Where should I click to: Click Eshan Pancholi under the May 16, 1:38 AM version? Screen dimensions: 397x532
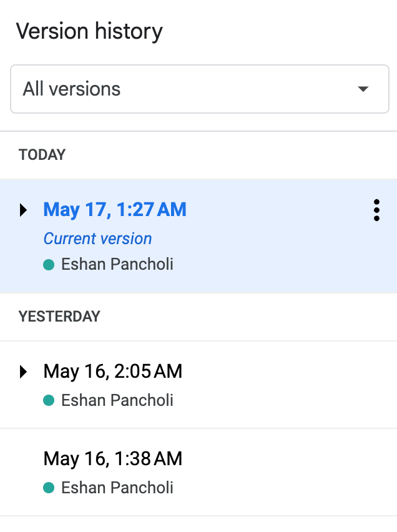click(117, 487)
